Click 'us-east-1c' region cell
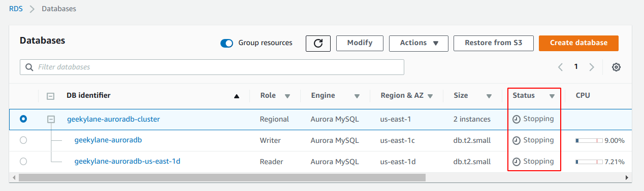The image size is (644, 191). [398, 140]
